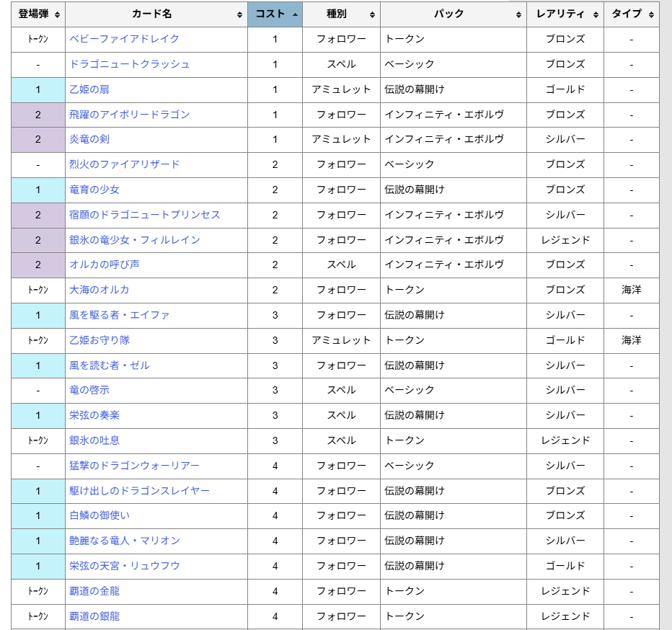
Task: Sort table by カード名 column
Action: coord(156,14)
